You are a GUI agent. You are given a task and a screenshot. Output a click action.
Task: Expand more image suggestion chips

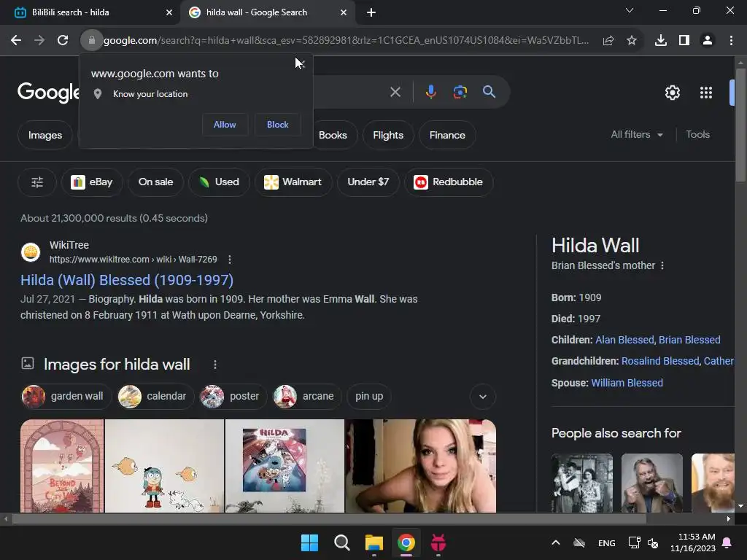click(483, 397)
